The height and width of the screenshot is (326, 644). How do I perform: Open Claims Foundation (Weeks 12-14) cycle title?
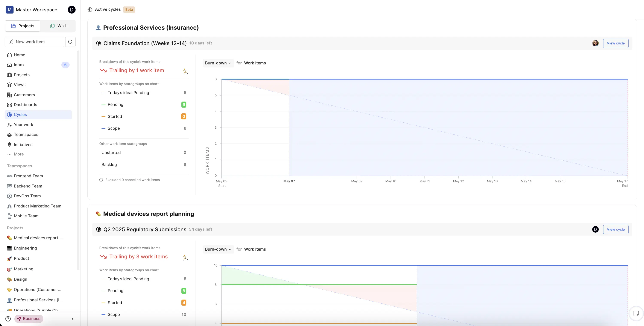(x=145, y=43)
